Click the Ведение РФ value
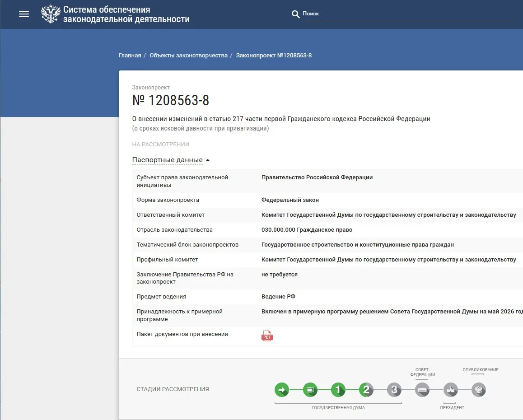This screenshot has height=420, width=523. [x=278, y=297]
